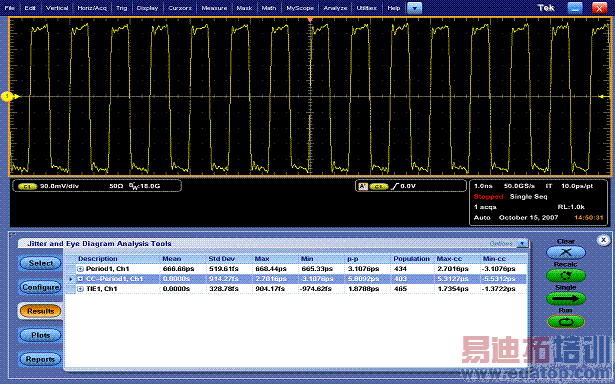Click p-p value 5.8092ps in CC-Period1 row

point(363,279)
